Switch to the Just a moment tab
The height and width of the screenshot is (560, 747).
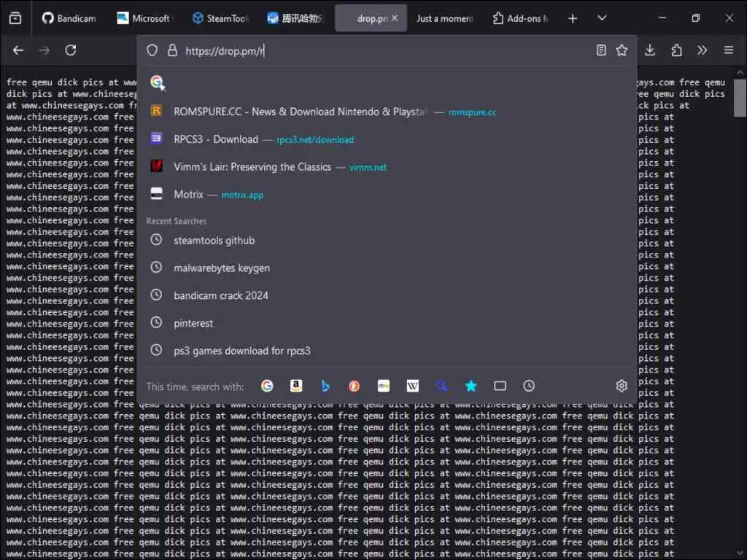click(x=444, y=18)
